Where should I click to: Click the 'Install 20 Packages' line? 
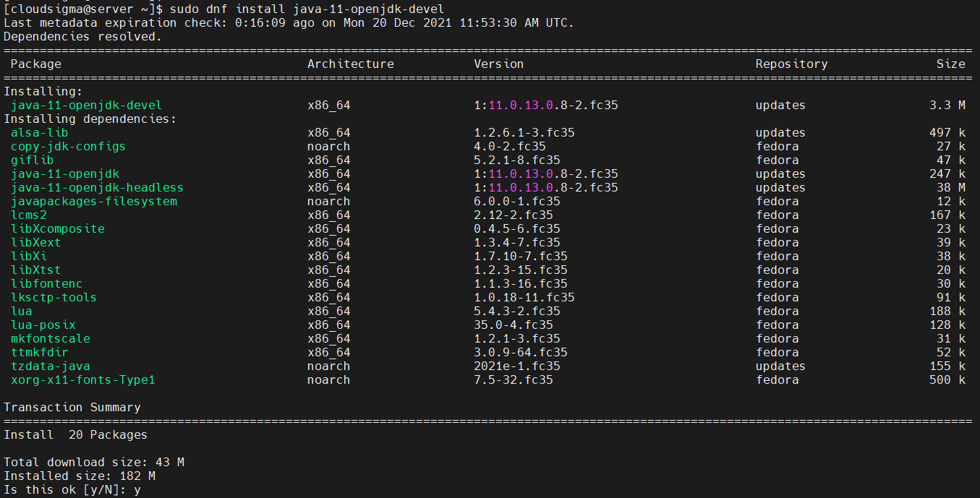point(76,435)
